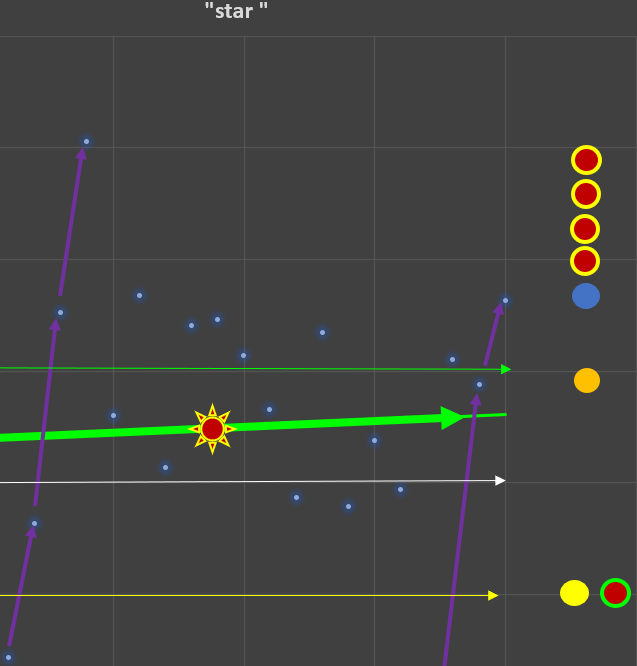Pick the second red yellow-ringed circle from top

click(586, 194)
